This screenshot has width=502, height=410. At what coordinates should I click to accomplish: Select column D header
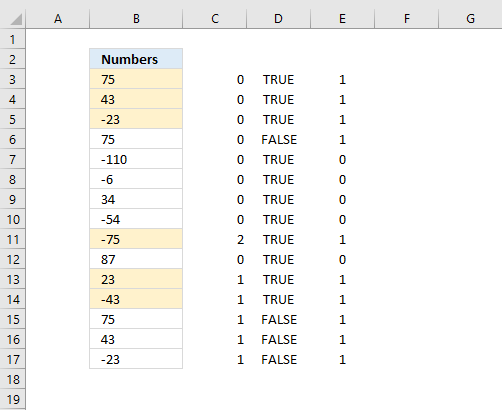278,19
